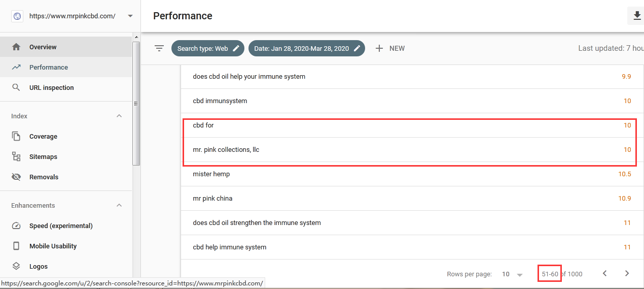Click the 51-60 row range indicator
Viewport: 644px width, 289px height.
550,274
